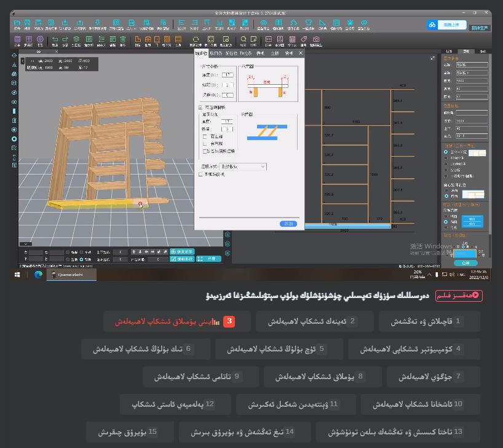Open lesson 10 ئاشخانا ئىشكاپ لاھىيەلەش
The height and width of the screenshot is (448, 503).
[x=420, y=404]
